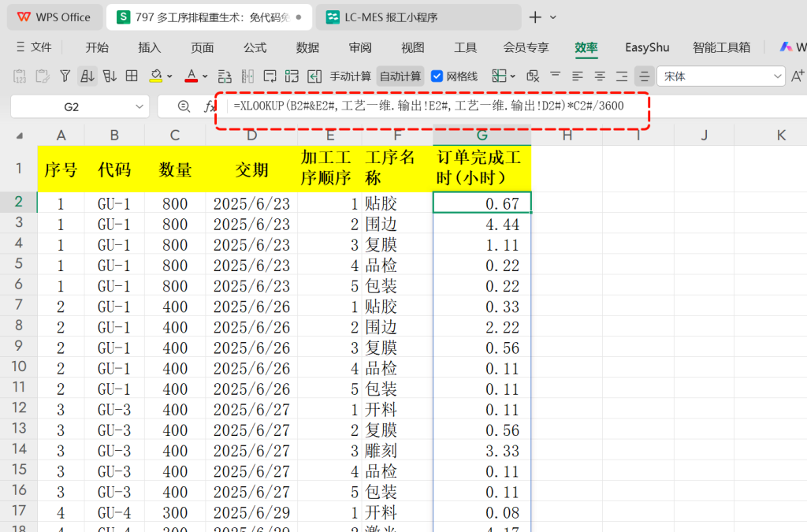Open the 插入 insert tab

[x=149, y=47]
